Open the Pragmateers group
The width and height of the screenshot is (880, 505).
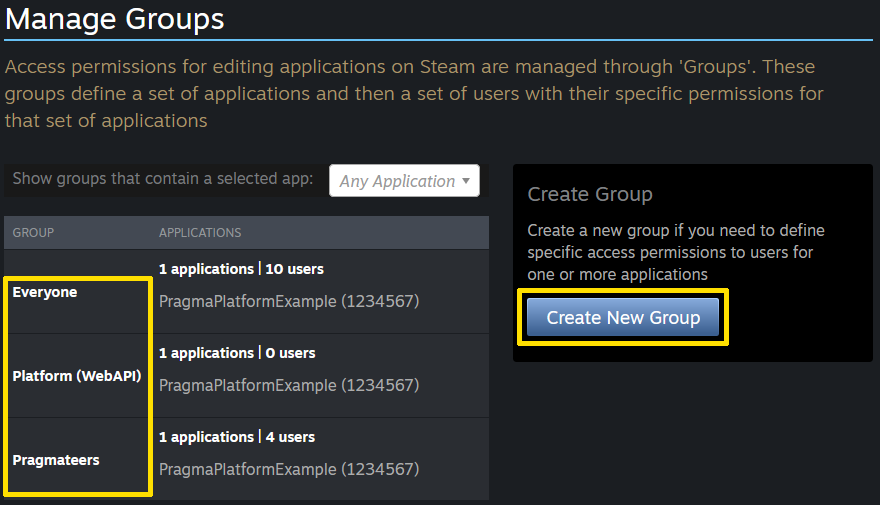[56, 460]
